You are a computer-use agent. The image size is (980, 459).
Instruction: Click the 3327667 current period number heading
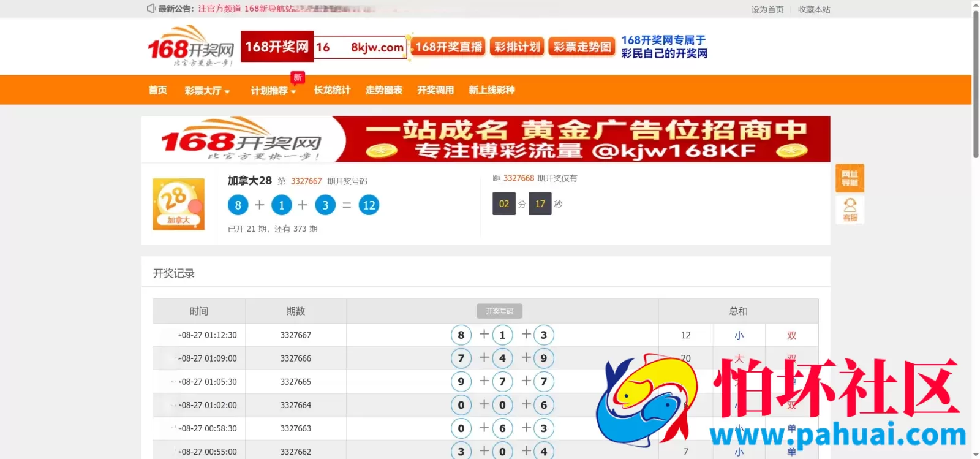pos(306,181)
